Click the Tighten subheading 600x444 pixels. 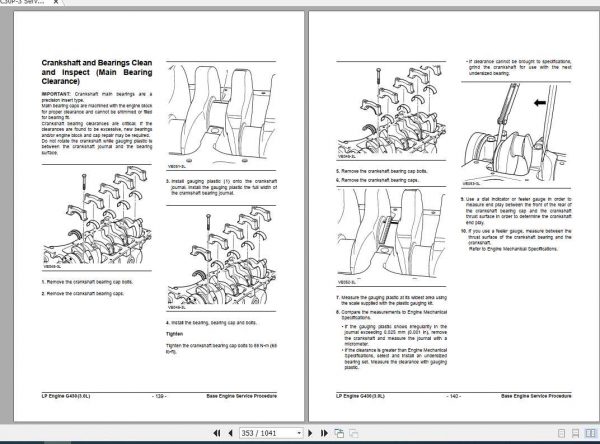coord(174,334)
